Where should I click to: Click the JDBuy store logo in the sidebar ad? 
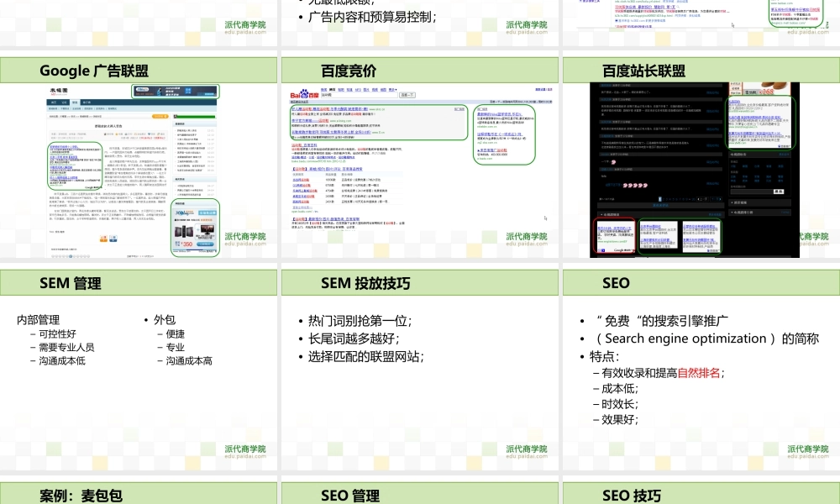(186, 213)
